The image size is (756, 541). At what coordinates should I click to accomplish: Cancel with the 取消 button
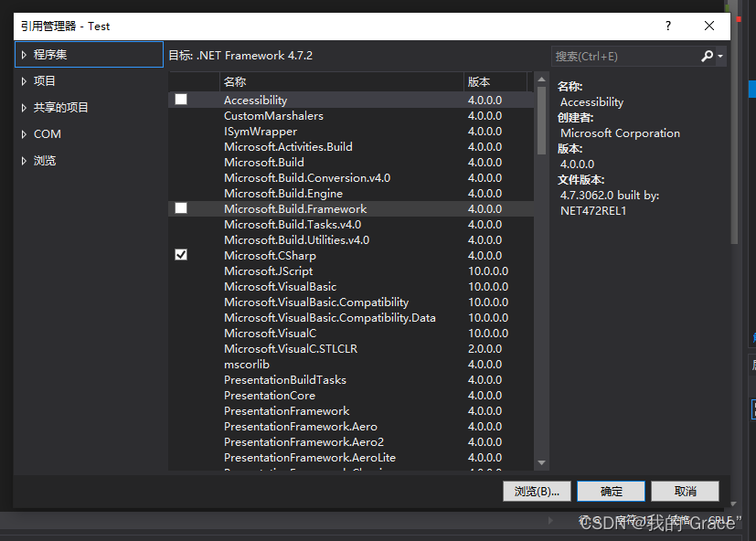(x=685, y=492)
